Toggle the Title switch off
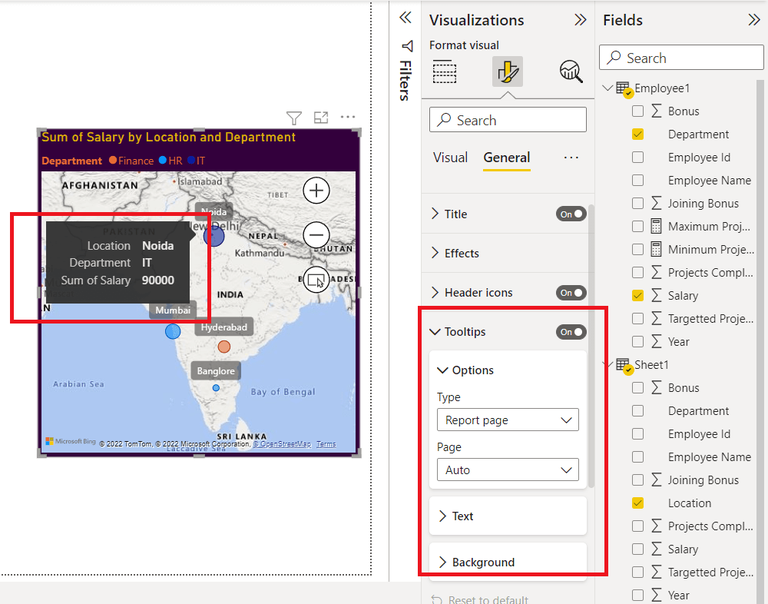The height and width of the screenshot is (604, 768). tap(571, 214)
